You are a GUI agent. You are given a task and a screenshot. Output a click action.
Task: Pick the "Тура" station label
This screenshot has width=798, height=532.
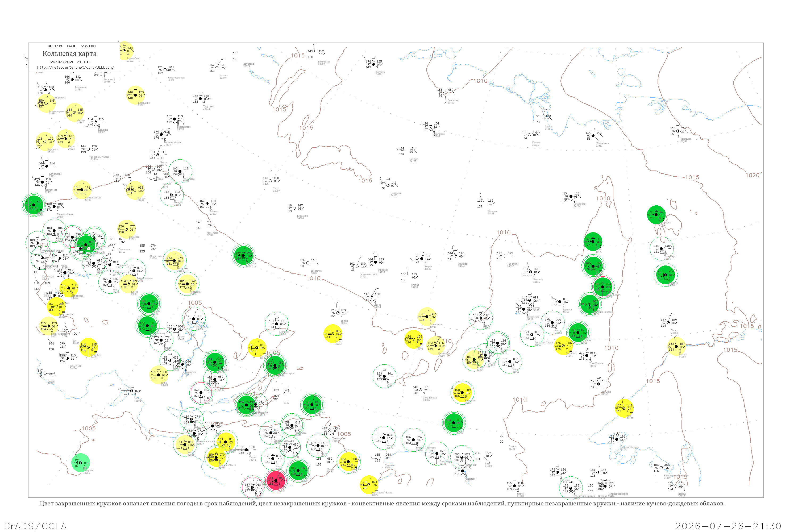(276, 189)
